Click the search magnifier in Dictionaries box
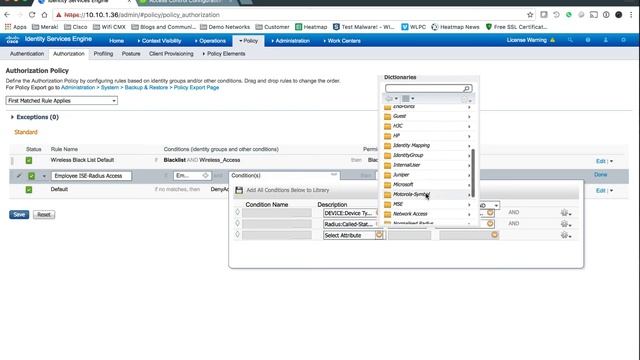The width and height of the screenshot is (640, 360). pos(466,89)
